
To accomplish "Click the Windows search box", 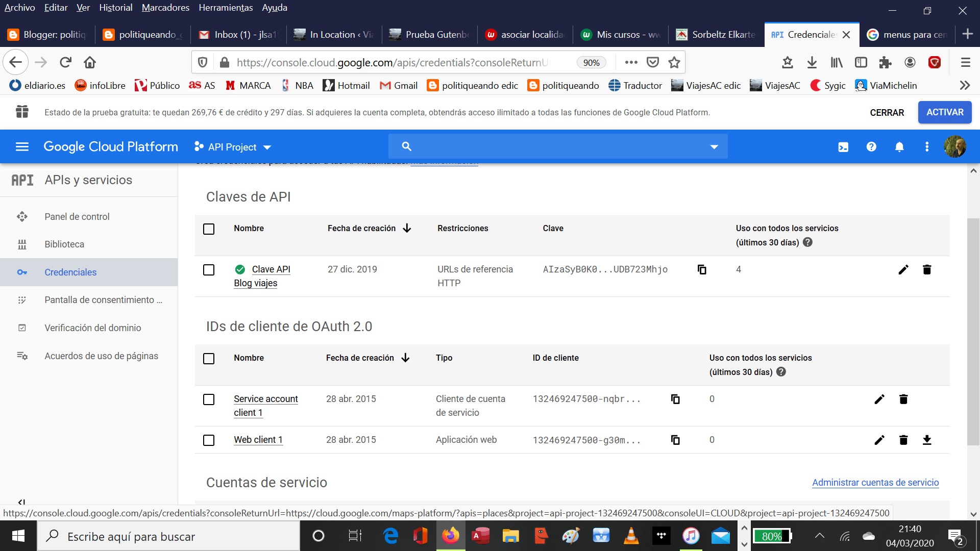I will coord(168,536).
